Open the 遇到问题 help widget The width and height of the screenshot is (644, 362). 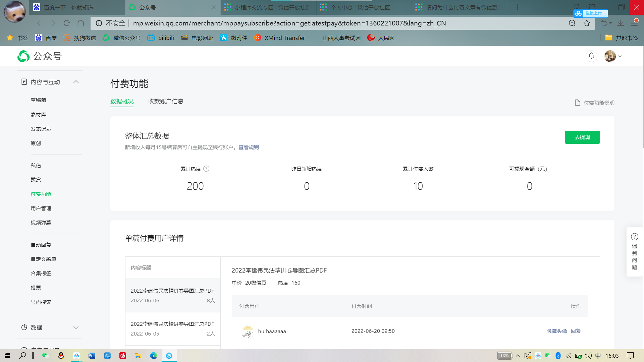pyautogui.click(x=634, y=252)
